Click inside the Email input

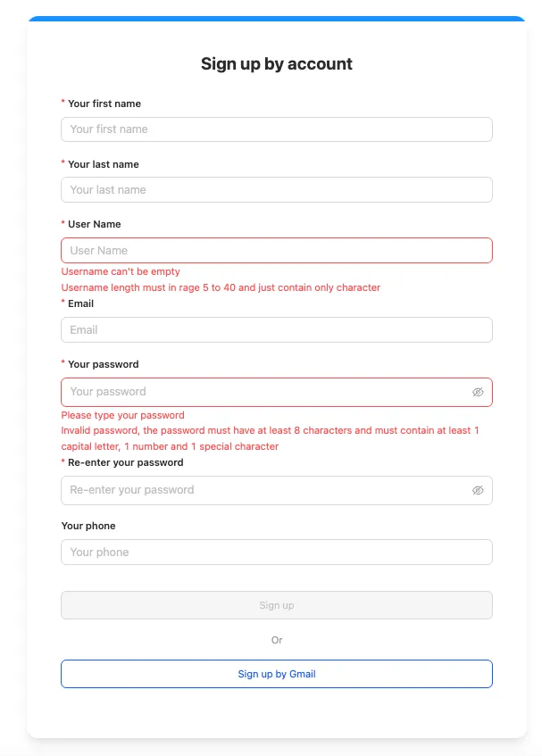(277, 329)
